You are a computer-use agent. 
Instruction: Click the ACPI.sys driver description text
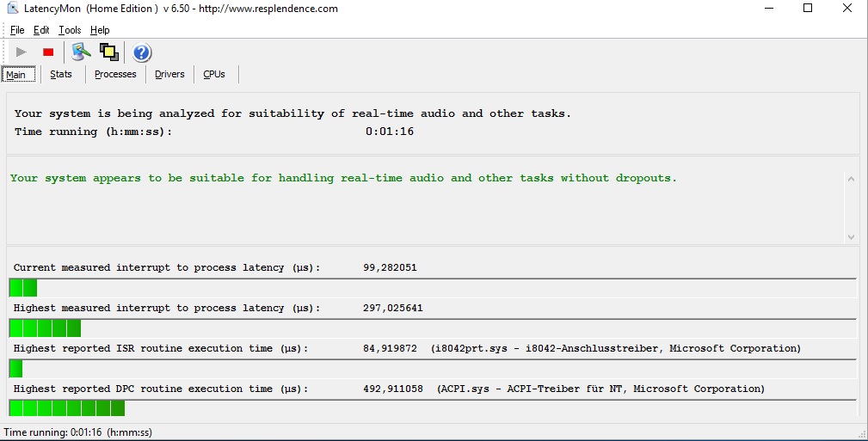point(600,389)
